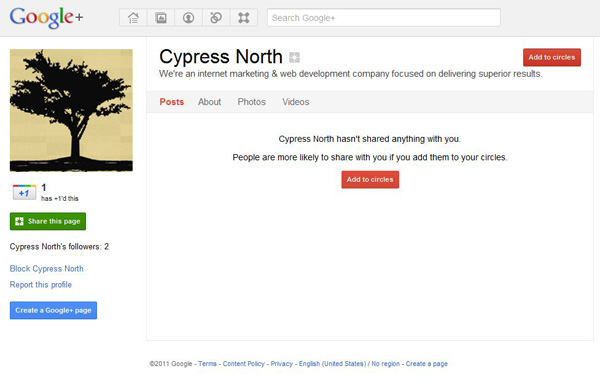Open the Terms footer link

[207, 364]
